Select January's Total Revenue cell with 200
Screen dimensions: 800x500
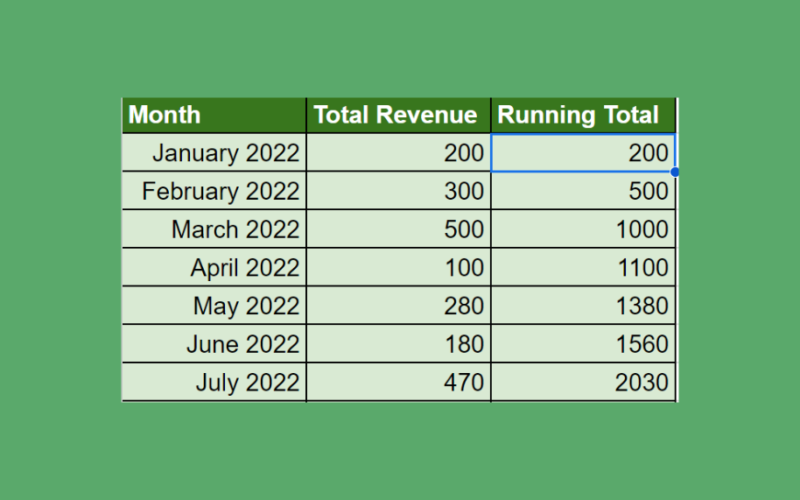[x=398, y=153]
